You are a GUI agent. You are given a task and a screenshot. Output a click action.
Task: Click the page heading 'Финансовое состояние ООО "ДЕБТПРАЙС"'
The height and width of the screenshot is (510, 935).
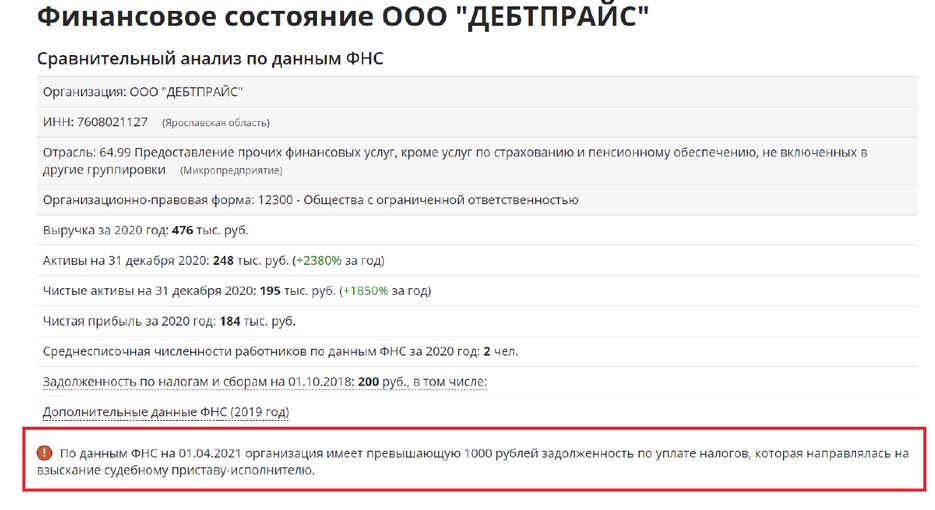(343, 16)
